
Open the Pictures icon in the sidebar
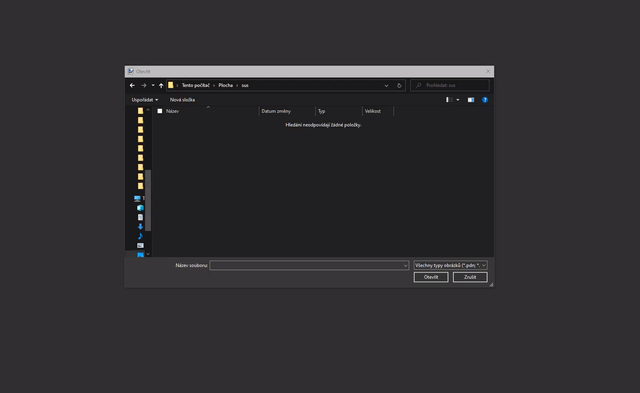140,245
